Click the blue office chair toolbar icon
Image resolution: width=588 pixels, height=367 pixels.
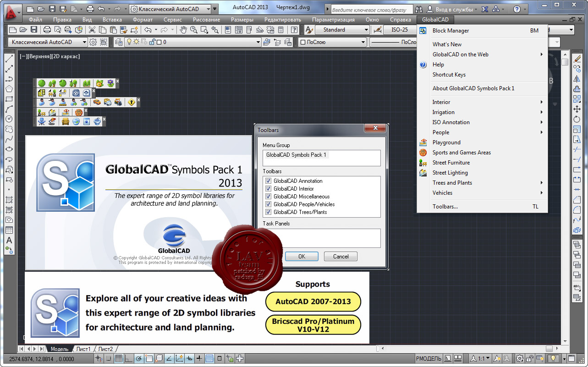coord(42,122)
